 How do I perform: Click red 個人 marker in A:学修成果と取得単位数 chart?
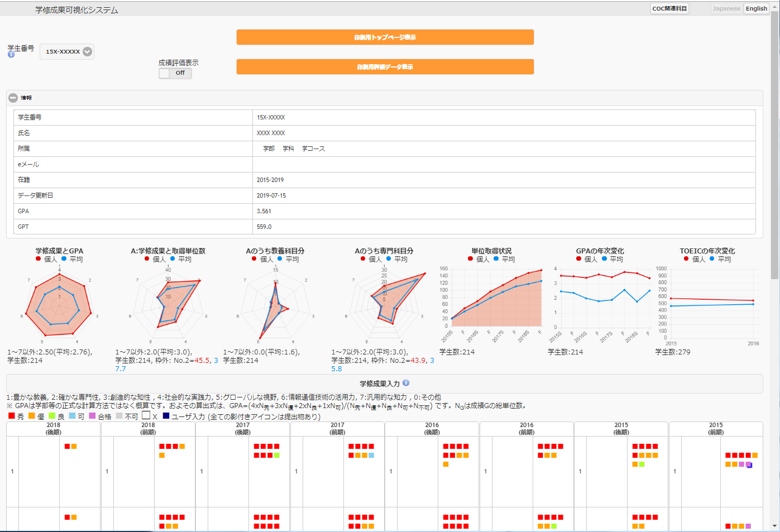[147, 259]
